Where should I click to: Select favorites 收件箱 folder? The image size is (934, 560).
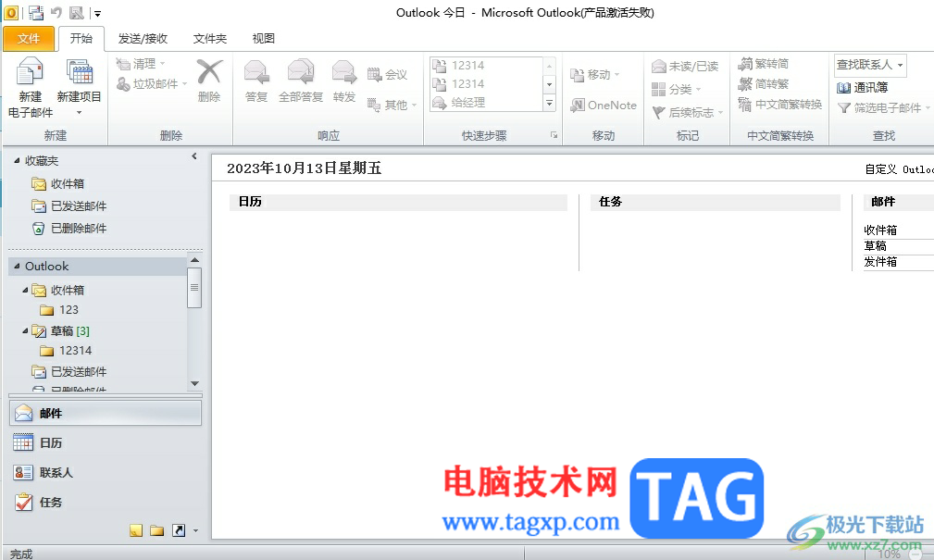(58, 183)
